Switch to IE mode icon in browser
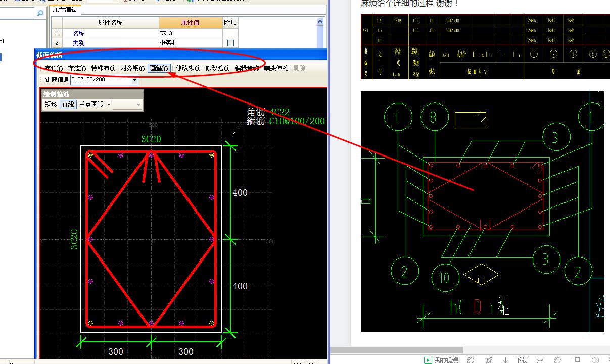This screenshot has height=364, width=610. pyautogui.click(x=557, y=360)
